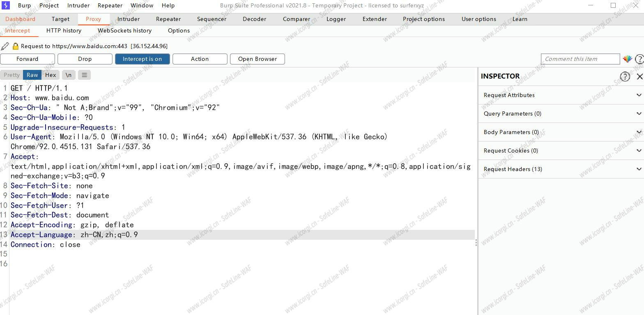Open the Project options tab

pyautogui.click(x=423, y=19)
